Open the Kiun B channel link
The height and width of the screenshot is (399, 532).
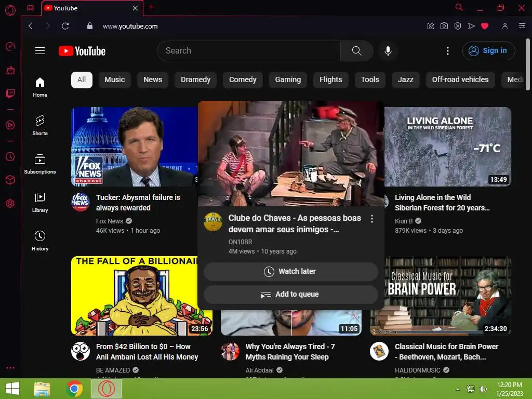pos(404,221)
